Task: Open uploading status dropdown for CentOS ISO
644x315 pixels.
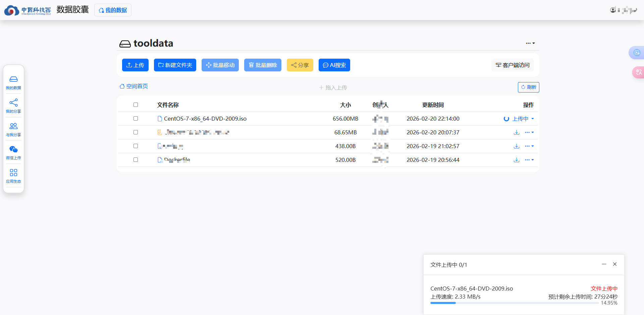Action: (x=532, y=119)
